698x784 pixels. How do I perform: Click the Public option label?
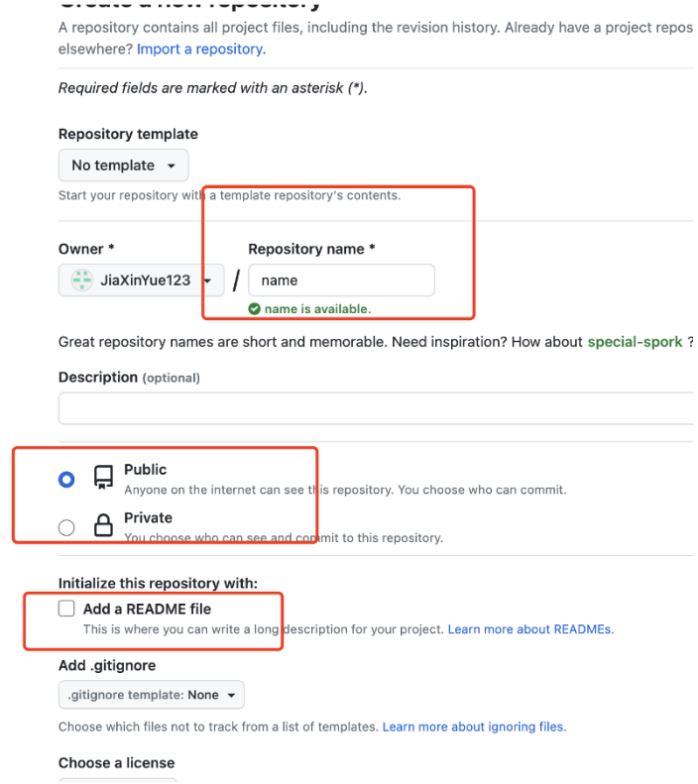point(146,470)
